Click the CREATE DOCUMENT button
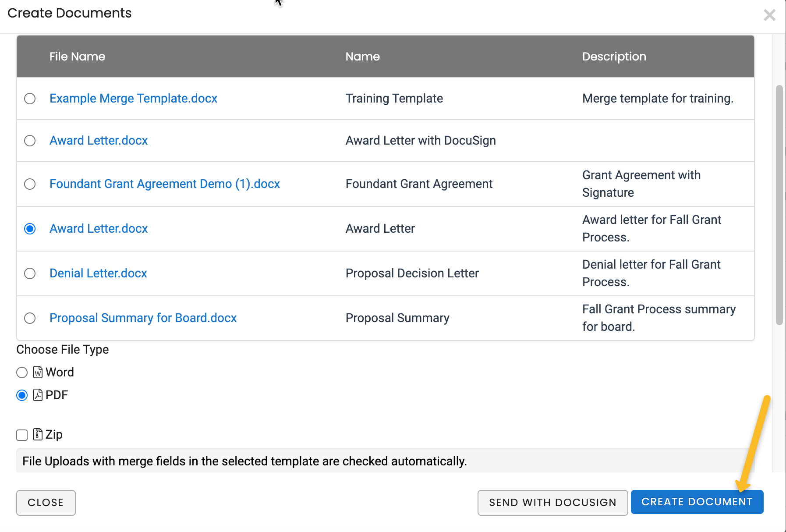Screen dimensions: 786x532 pos(697,502)
